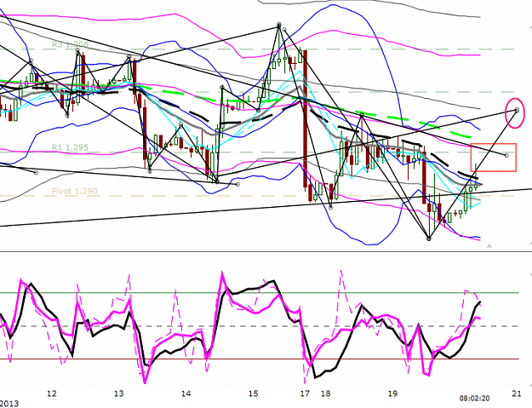The height and width of the screenshot is (408, 532).
Task: Click the small gray triangle marker above the oscillator panel
Action: tap(489, 245)
